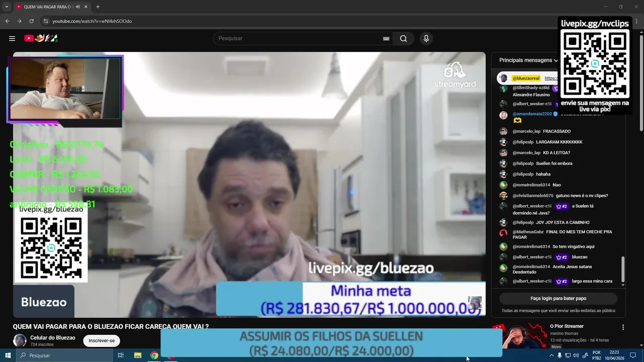
Task: Open the Windows Start menu
Action: point(8,355)
